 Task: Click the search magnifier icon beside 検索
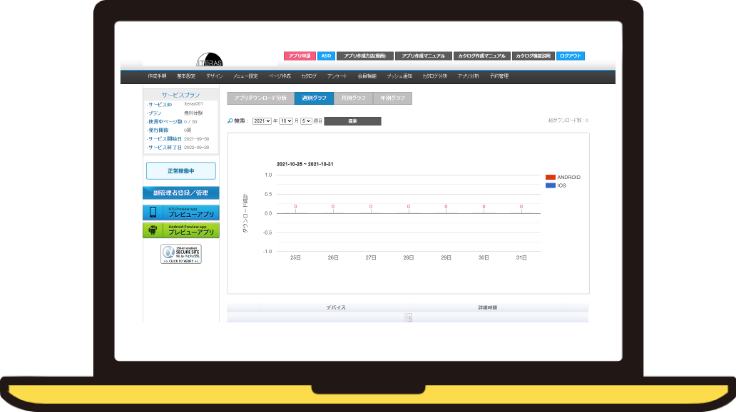(231, 120)
